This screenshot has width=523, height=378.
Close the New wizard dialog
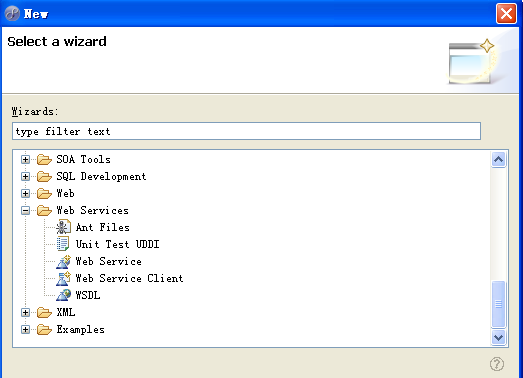point(506,14)
